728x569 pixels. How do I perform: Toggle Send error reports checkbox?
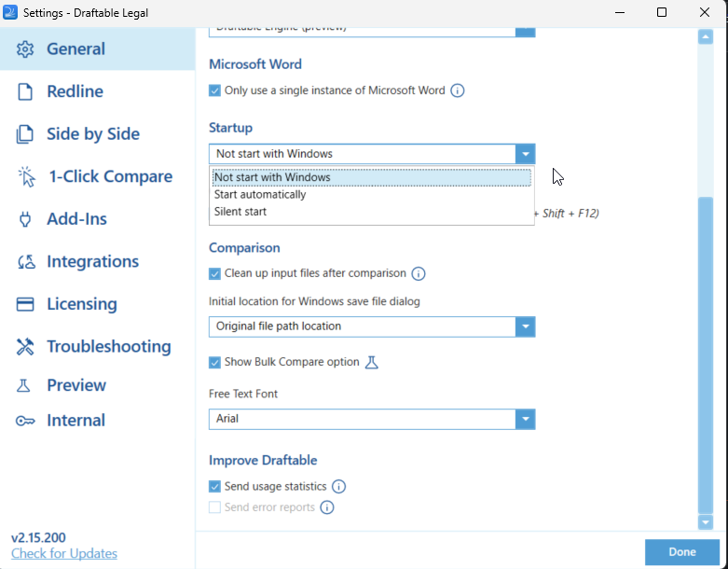click(x=214, y=507)
